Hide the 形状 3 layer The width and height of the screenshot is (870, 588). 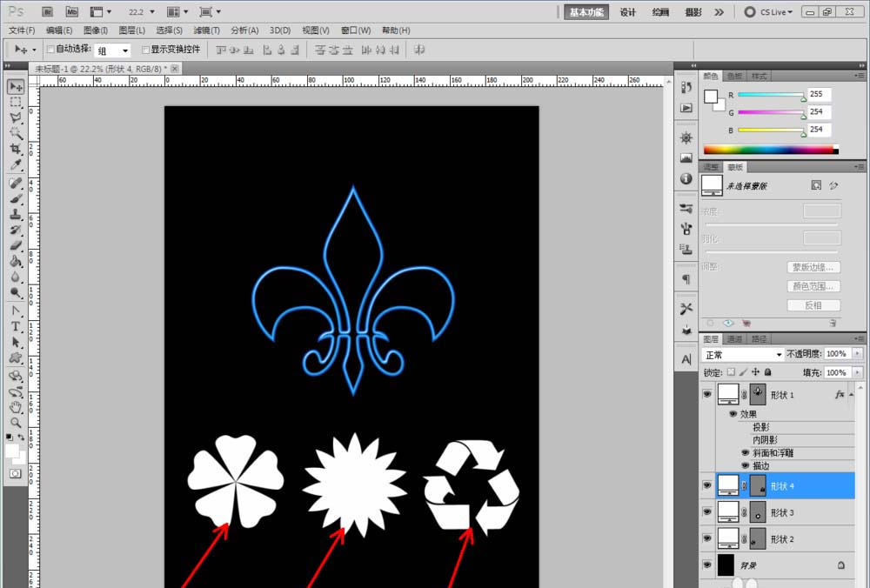[706, 512]
